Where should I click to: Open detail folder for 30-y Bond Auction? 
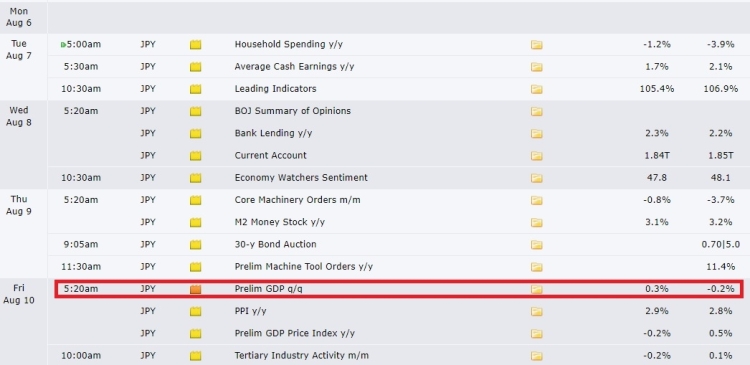pos(537,245)
